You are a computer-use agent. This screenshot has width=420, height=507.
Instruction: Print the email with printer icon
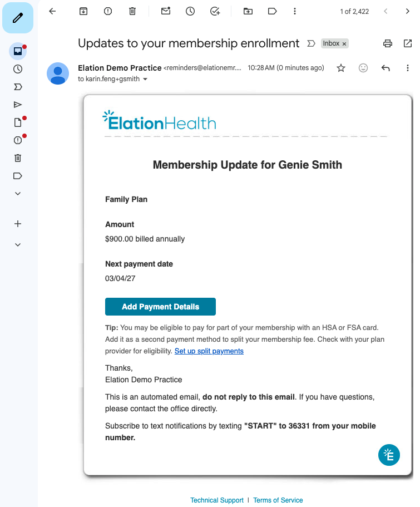pos(388,43)
